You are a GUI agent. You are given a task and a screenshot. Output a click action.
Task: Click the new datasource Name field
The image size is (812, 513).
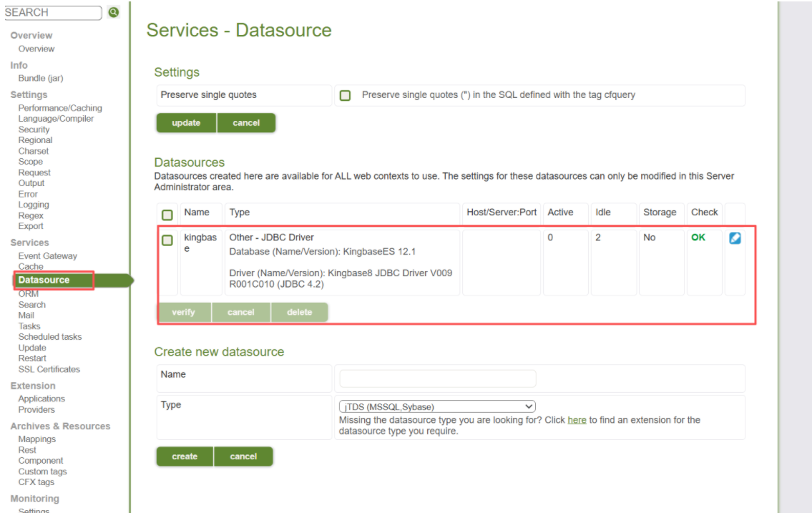click(437, 378)
